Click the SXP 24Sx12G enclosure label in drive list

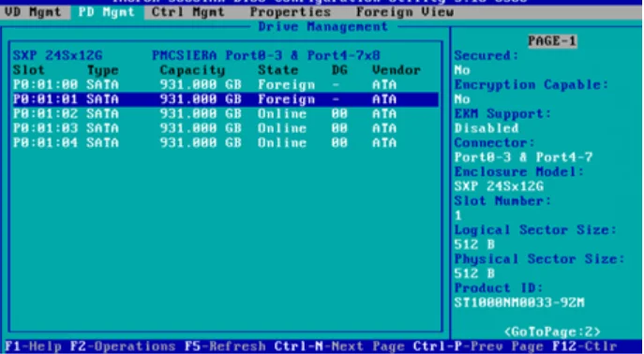[x=57, y=55]
